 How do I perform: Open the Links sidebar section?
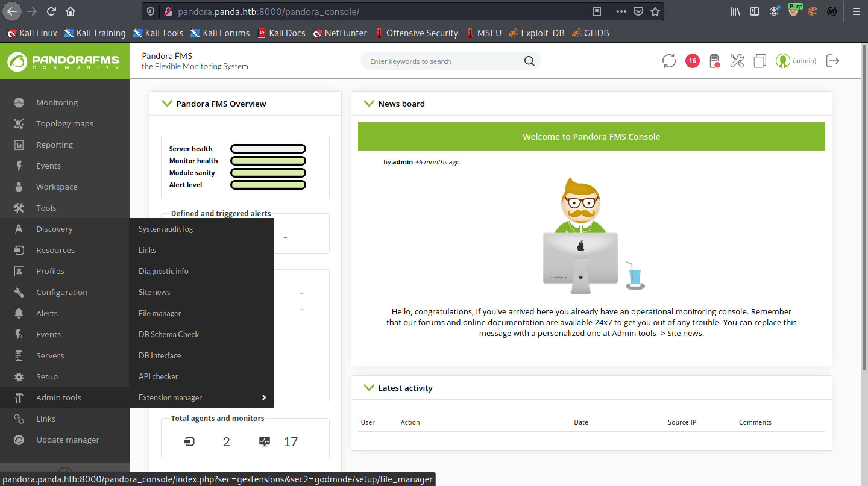pyautogui.click(x=46, y=419)
